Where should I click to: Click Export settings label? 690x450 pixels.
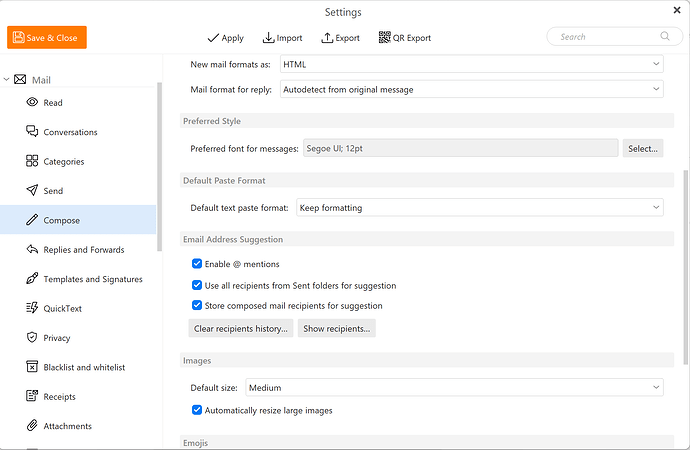[x=347, y=38]
